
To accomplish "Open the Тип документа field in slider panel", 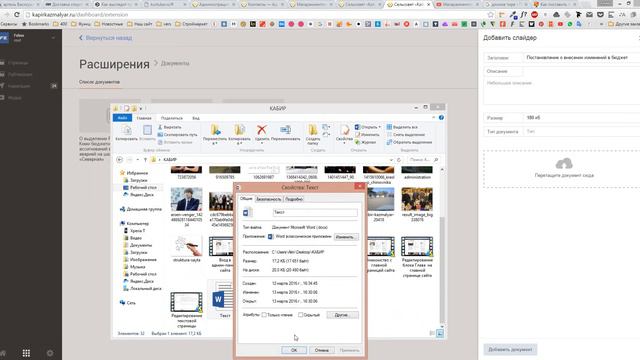I will 582,131.
